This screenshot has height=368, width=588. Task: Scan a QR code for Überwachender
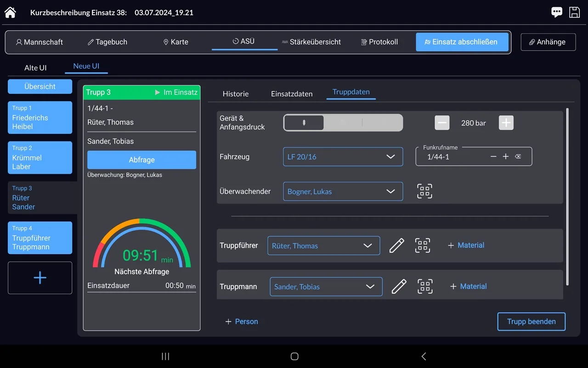(425, 191)
